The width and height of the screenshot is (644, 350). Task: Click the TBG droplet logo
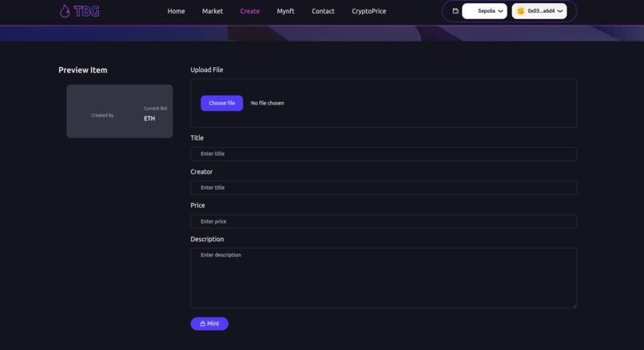[79, 11]
